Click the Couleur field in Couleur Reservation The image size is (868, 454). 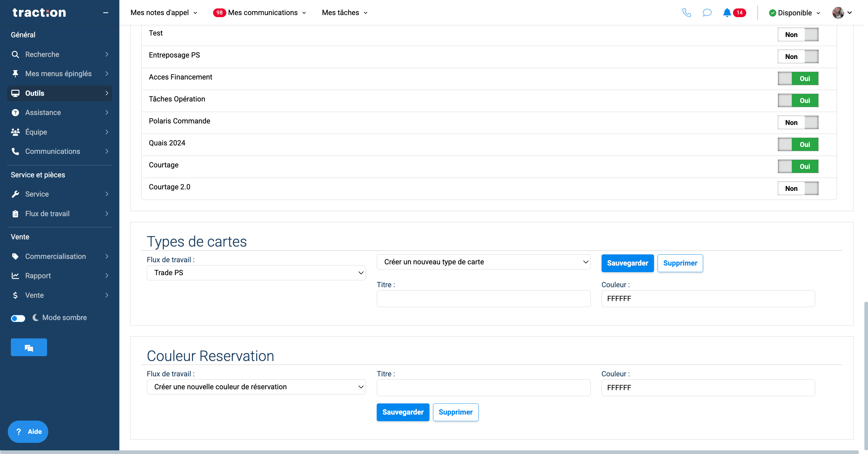click(x=708, y=388)
